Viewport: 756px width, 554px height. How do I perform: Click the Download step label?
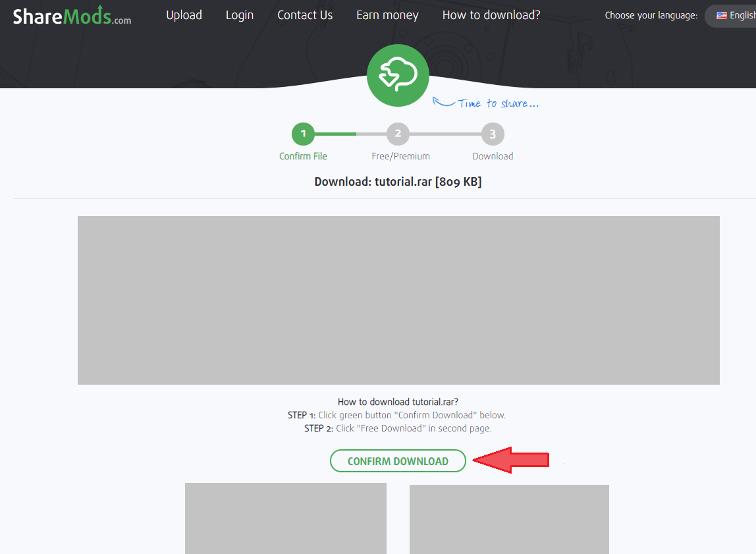pos(493,156)
